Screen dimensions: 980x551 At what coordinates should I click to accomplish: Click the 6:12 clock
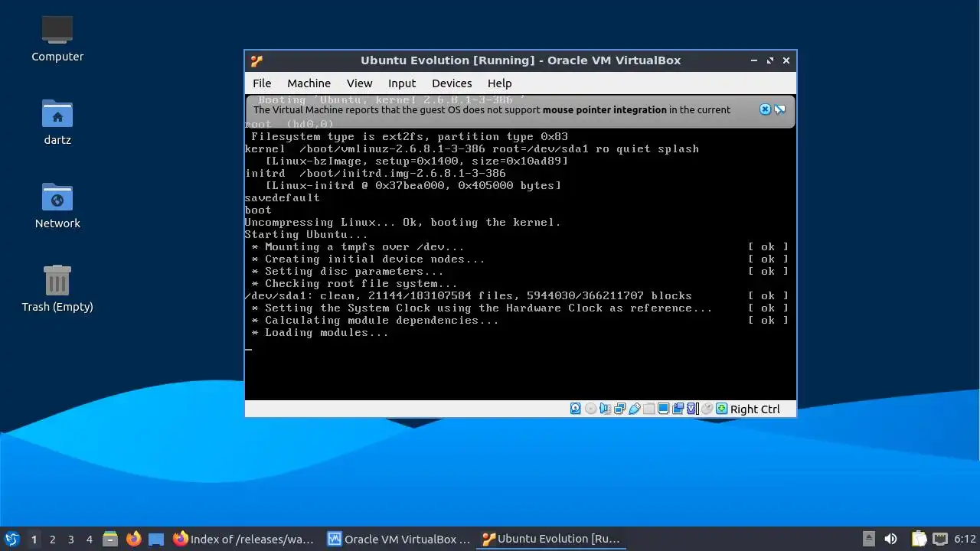tap(965, 539)
